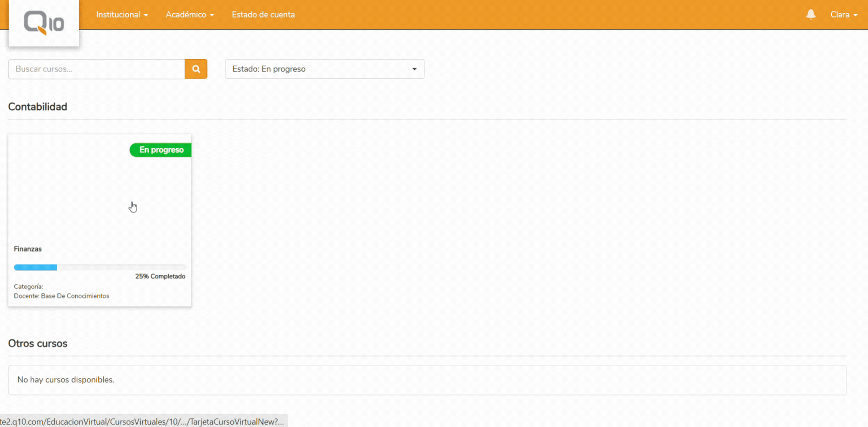Focus the Buscar cursos search field
868x427 pixels.
[96, 69]
